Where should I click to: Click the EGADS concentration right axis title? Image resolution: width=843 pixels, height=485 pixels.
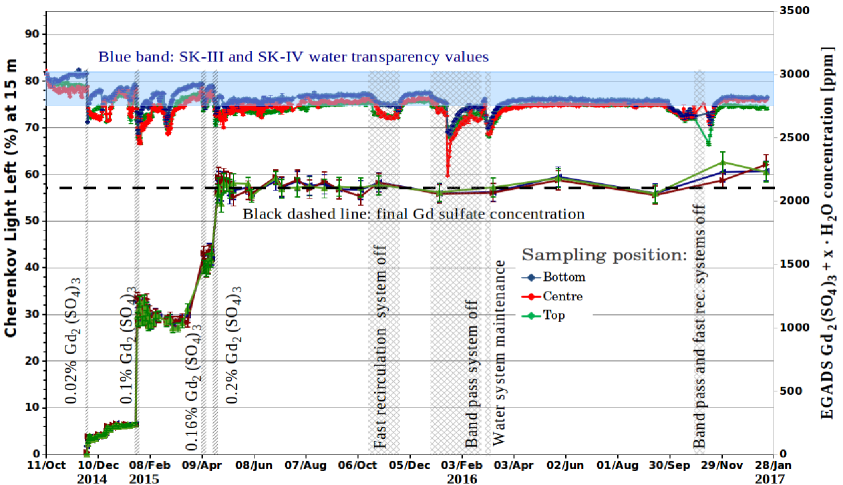827,232
